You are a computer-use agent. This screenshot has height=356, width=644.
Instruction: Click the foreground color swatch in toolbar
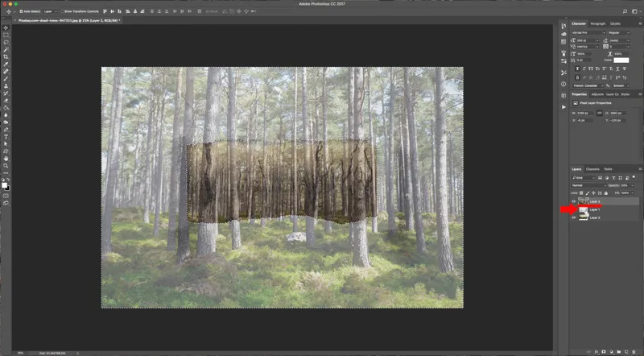(x=4, y=185)
